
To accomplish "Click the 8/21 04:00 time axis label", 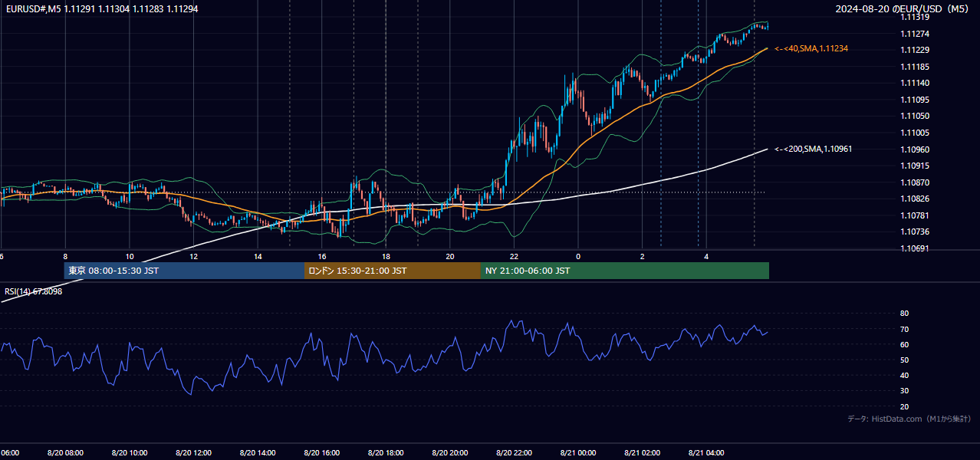I will [706, 452].
